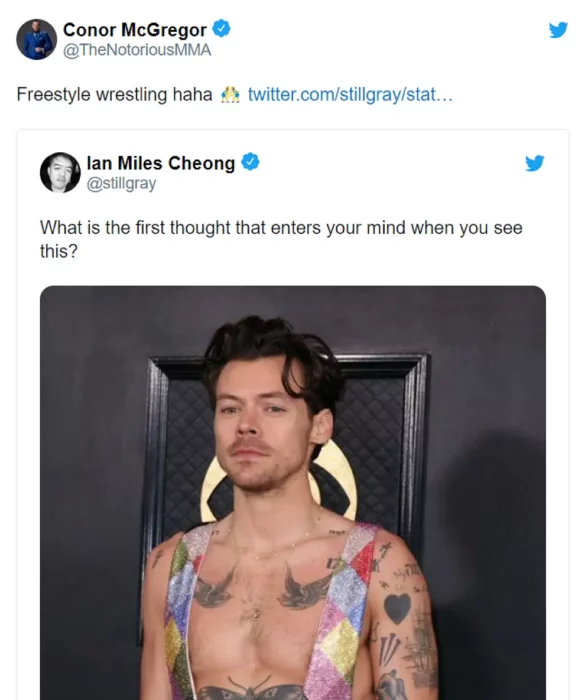This screenshot has height=700, width=585.
Task: Click the black heart tattoo in the photo
Action: [x=397, y=608]
